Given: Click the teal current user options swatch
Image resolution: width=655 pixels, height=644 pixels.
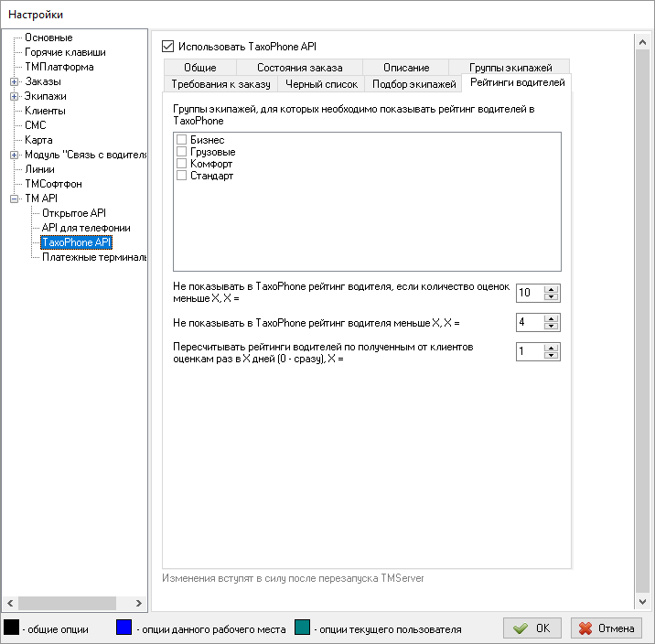Looking at the screenshot, I should [303, 628].
